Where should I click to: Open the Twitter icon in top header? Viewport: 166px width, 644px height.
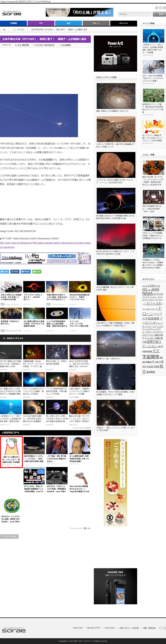click(161, 8)
